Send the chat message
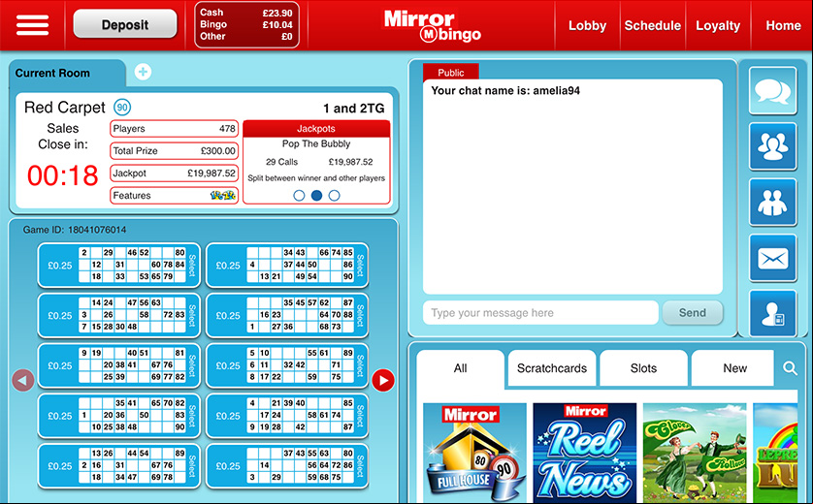 click(x=692, y=312)
